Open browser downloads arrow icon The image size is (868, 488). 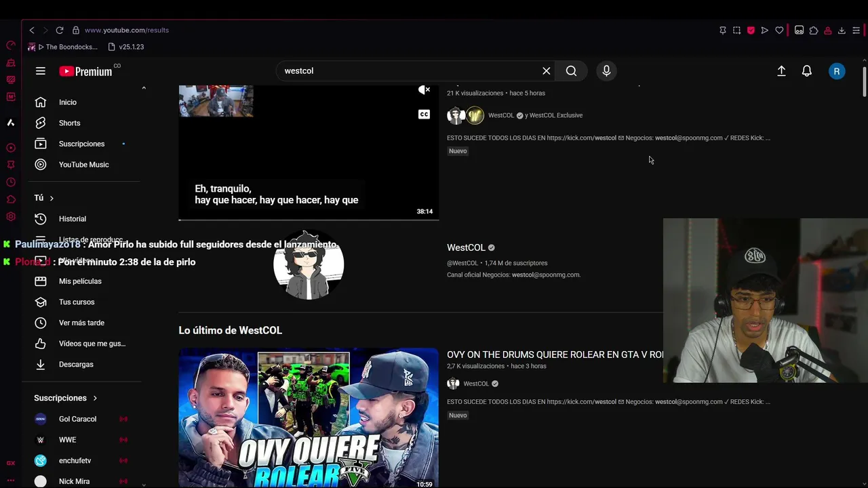tap(842, 30)
